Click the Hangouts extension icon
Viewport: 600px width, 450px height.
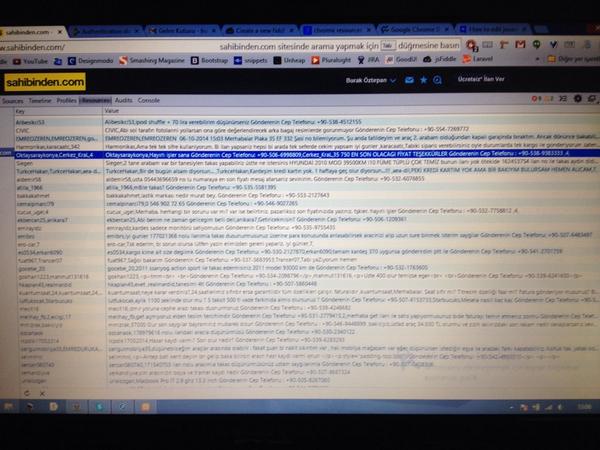tap(536, 45)
